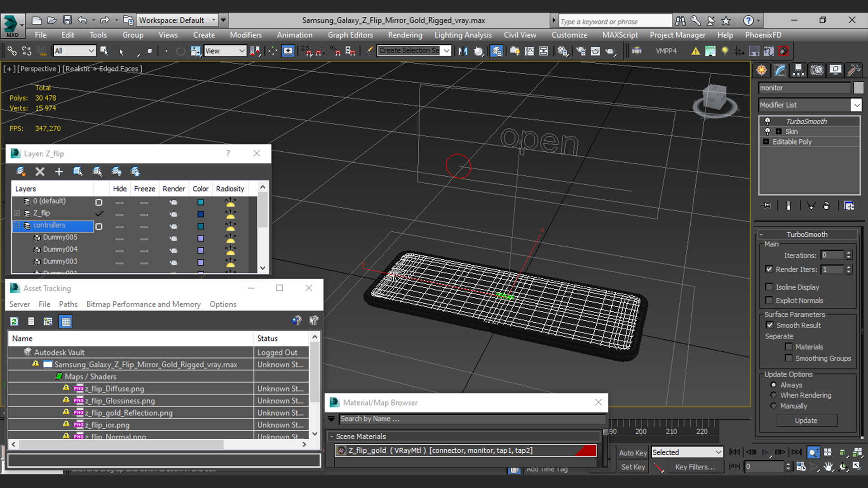868x488 pixels.
Task: Click the Play Animation button
Action: pyautogui.click(x=765, y=452)
